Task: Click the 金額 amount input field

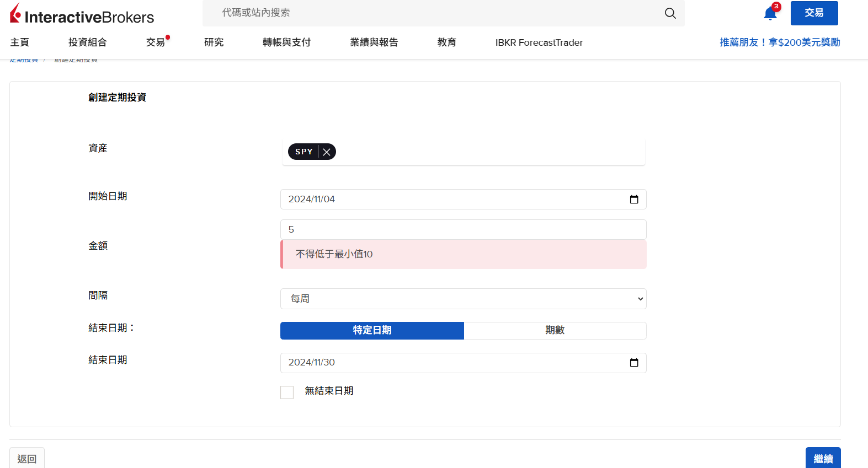Action: (464, 229)
